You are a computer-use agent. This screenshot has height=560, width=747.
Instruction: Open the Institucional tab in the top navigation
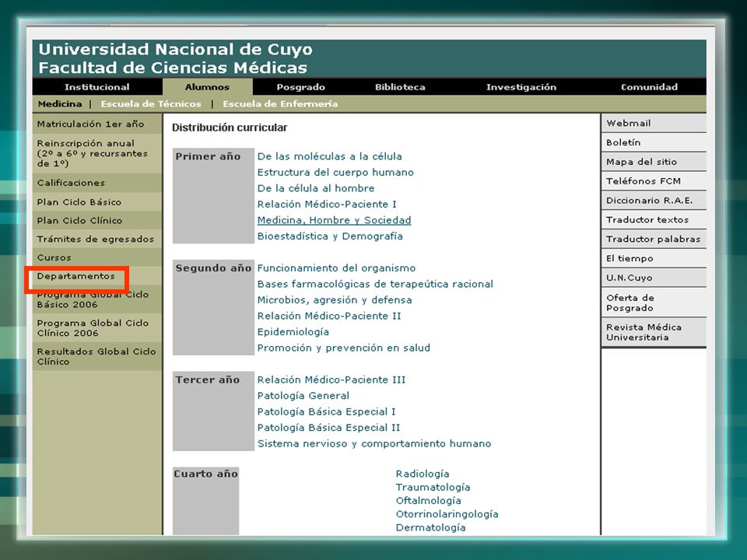point(97,87)
